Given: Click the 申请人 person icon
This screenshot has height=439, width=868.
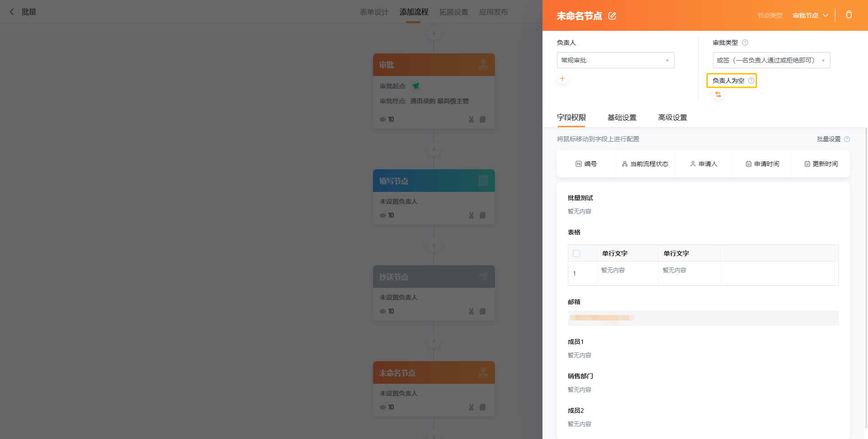Looking at the screenshot, I should coord(693,164).
